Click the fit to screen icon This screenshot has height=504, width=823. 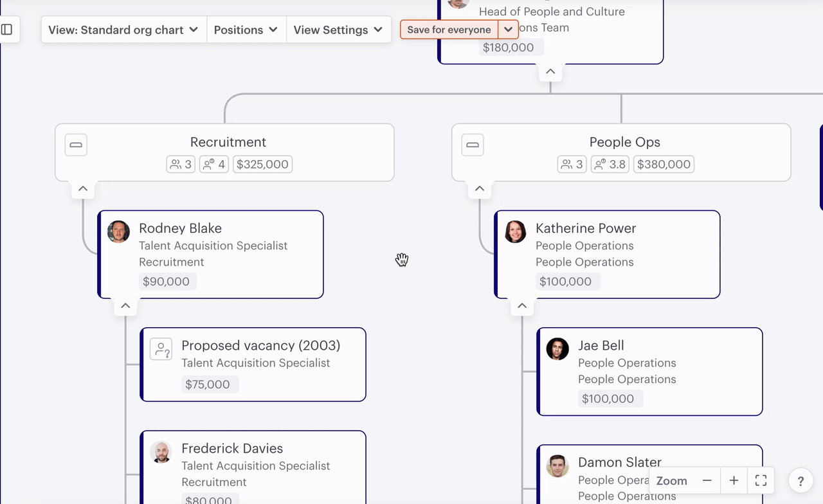(x=761, y=481)
